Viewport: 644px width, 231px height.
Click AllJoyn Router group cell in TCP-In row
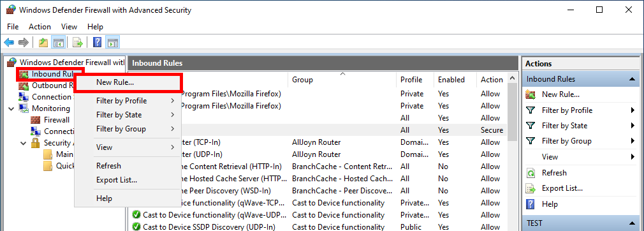tap(316, 142)
